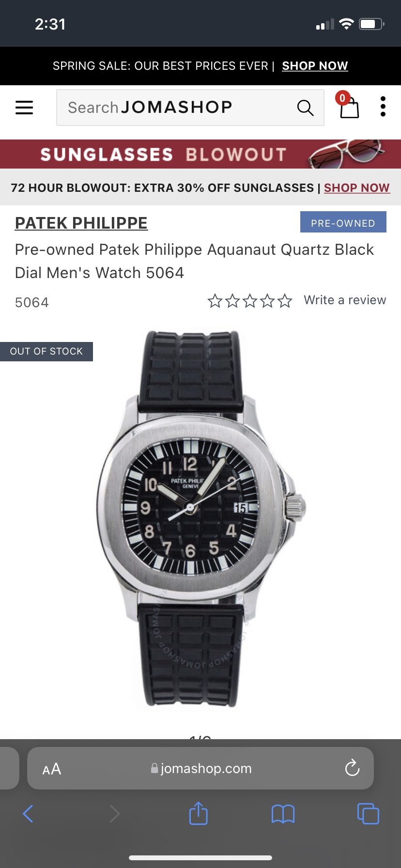
Task: Open the AA reader text options
Action: (52, 769)
